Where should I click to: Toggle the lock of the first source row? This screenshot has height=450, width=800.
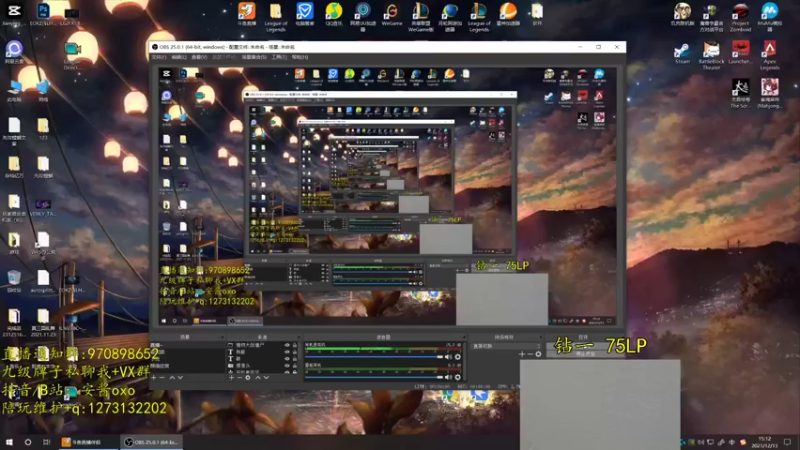tap(294, 345)
